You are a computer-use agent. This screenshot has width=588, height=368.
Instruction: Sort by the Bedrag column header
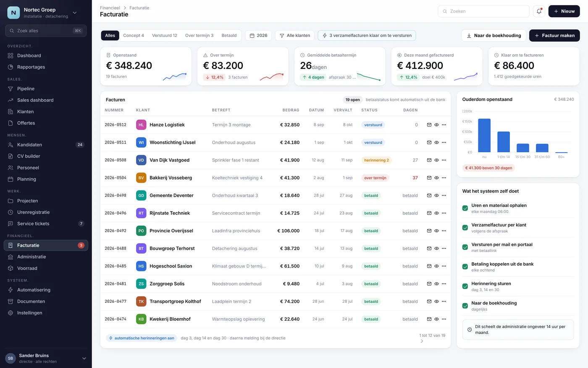[291, 110]
